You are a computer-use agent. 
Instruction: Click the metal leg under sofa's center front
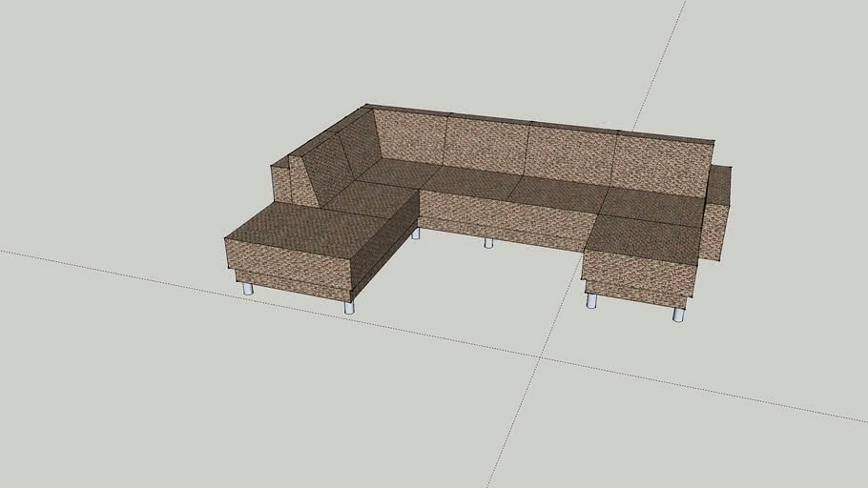(488, 243)
